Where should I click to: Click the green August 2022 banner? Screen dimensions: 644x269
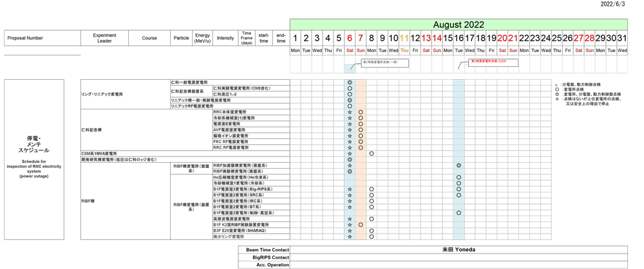(459, 24)
